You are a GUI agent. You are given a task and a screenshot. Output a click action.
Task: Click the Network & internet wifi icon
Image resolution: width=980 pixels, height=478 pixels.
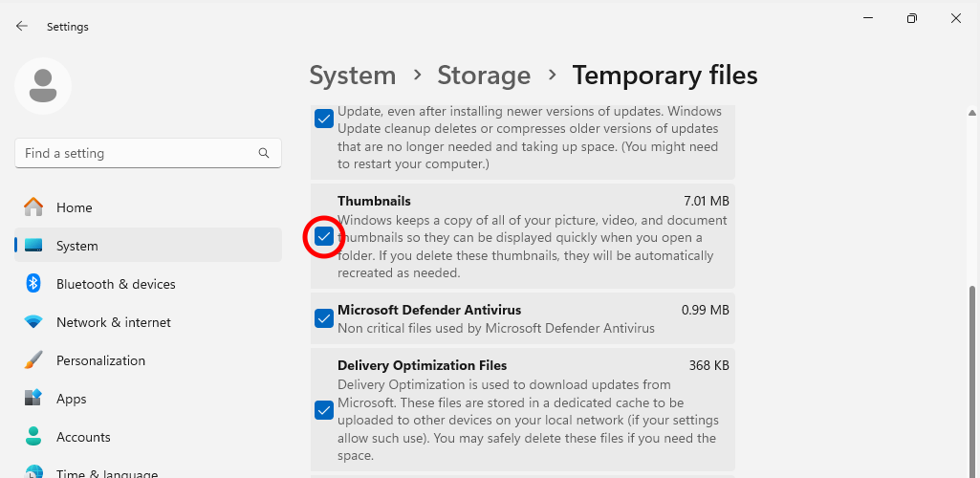click(x=33, y=322)
